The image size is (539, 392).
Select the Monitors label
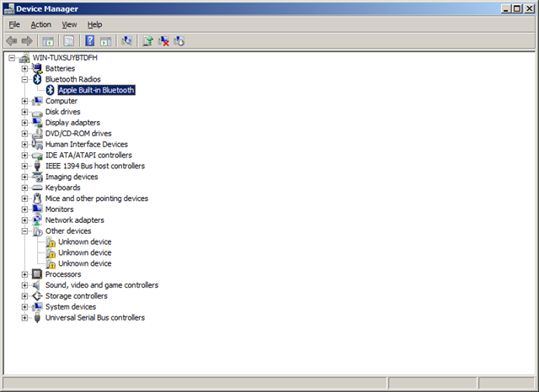[60, 209]
